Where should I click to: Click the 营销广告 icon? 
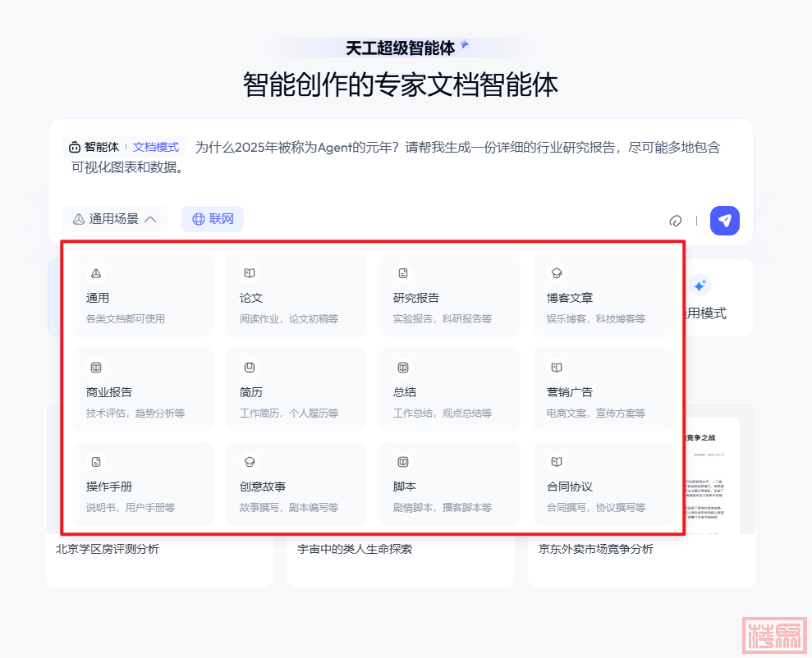[556, 368]
